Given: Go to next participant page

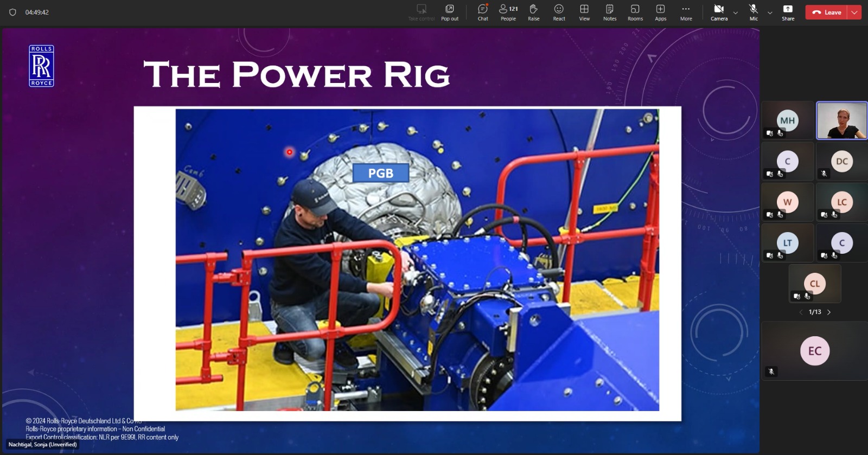Looking at the screenshot, I should click(829, 312).
